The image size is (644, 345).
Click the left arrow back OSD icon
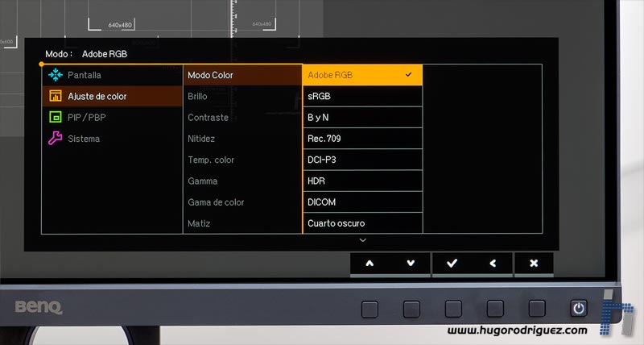click(x=493, y=263)
